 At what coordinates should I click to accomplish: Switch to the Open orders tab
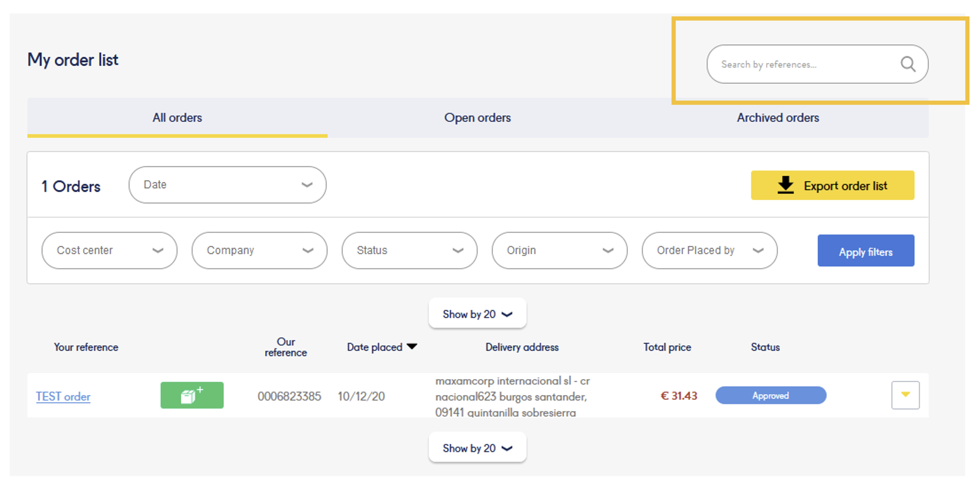477,117
